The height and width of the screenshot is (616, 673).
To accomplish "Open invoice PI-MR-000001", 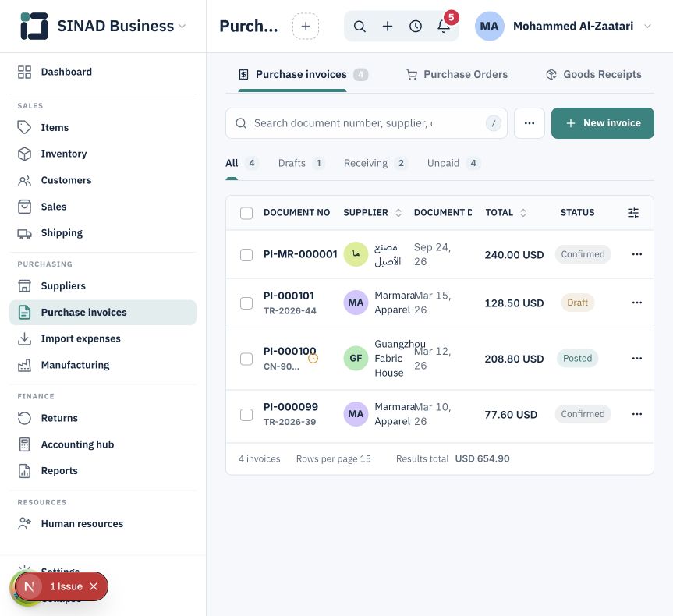I will tap(300, 254).
